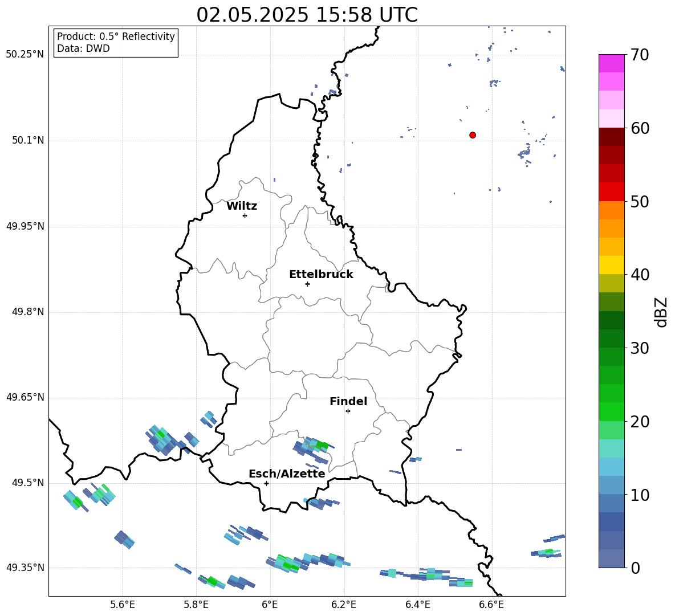The width and height of the screenshot is (675, 616).
Task: Click the Ettelbruck cross marker
Action: click(307, 284)
